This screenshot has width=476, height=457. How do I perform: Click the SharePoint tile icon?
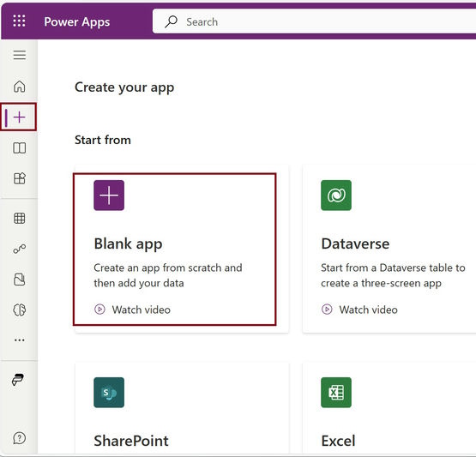[x=109, y=393]
